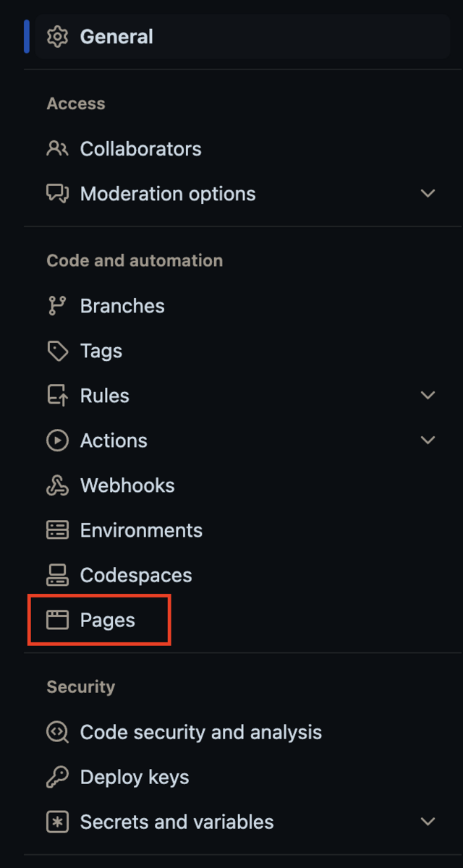Click the Pages browser icon

click(57, 619)
